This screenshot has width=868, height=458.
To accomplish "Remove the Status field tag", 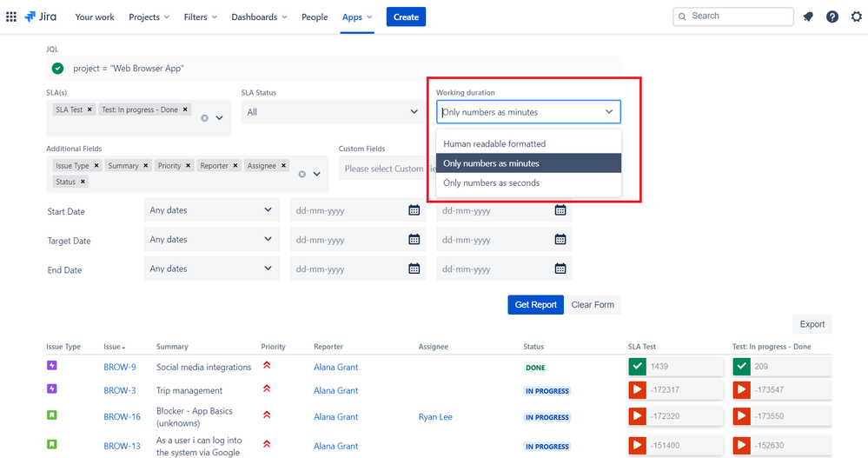I will pyautogui.click(x=83, y=182).
